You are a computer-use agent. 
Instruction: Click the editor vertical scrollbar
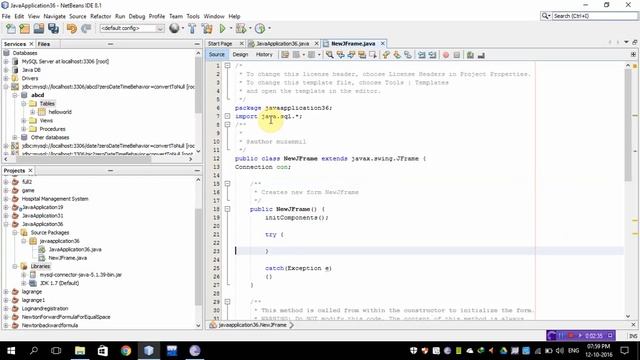(628, 124)
